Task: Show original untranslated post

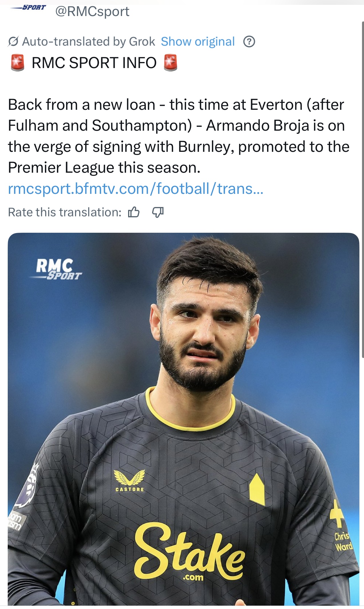Action: [x=198, y=42]
